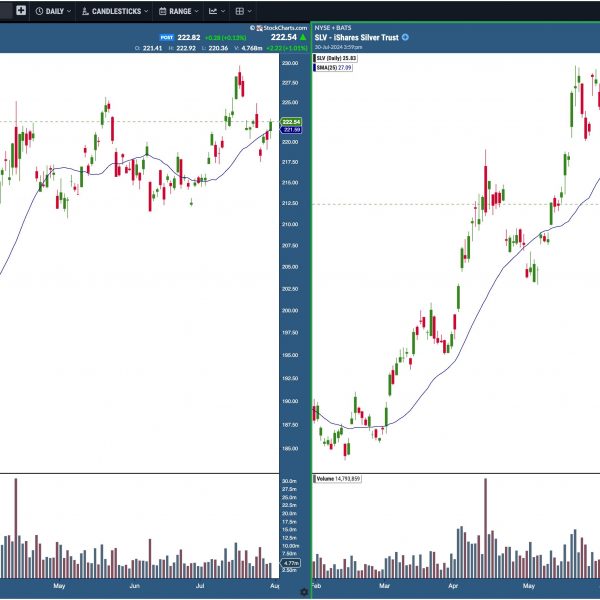Click the large 222.54 last price
Viewport: 600px width, 600px height.
(284, 37)
